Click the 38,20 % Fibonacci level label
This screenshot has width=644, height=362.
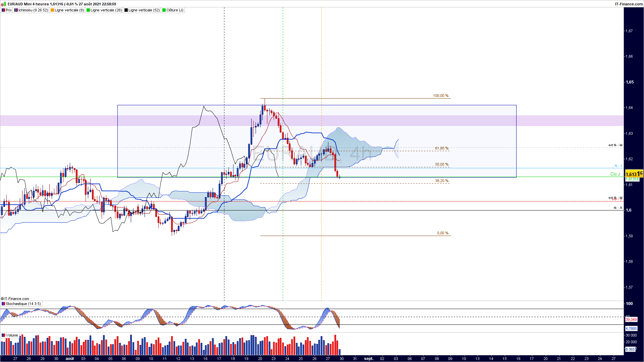(x=442, y=181)
